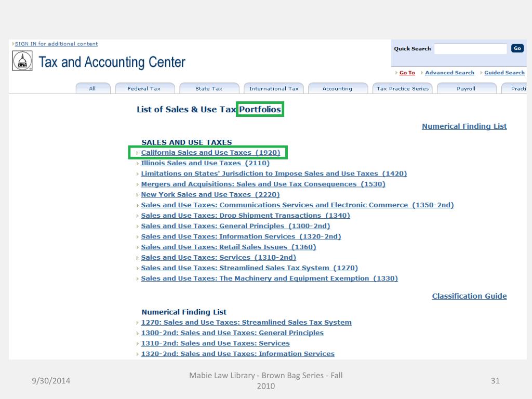Viewport: 532px width, 399px height.
Task: Switch to the All tab
Action: [x=92, y=88]
